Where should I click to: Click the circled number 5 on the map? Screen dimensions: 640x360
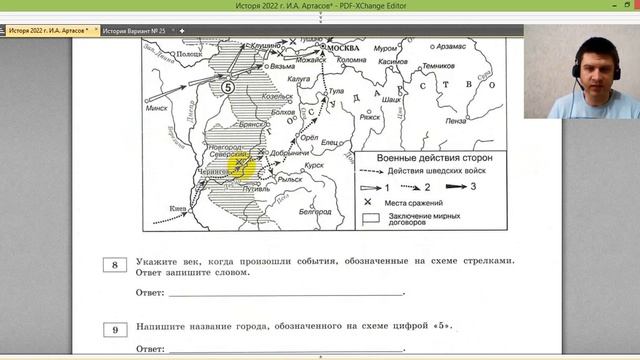point(228,87)
